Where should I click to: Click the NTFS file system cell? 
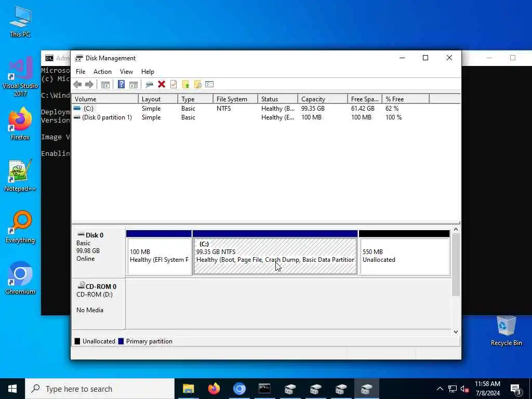[x=223, y=109]
